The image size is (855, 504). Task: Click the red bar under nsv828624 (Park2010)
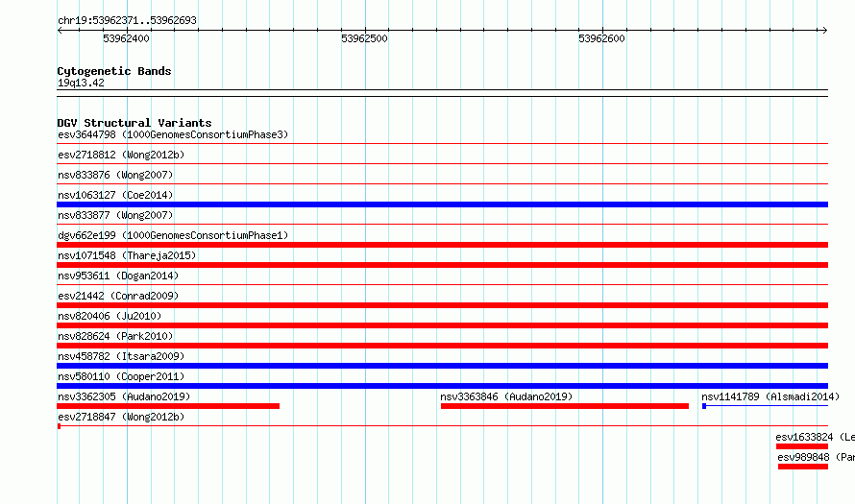tap(442, 346)
